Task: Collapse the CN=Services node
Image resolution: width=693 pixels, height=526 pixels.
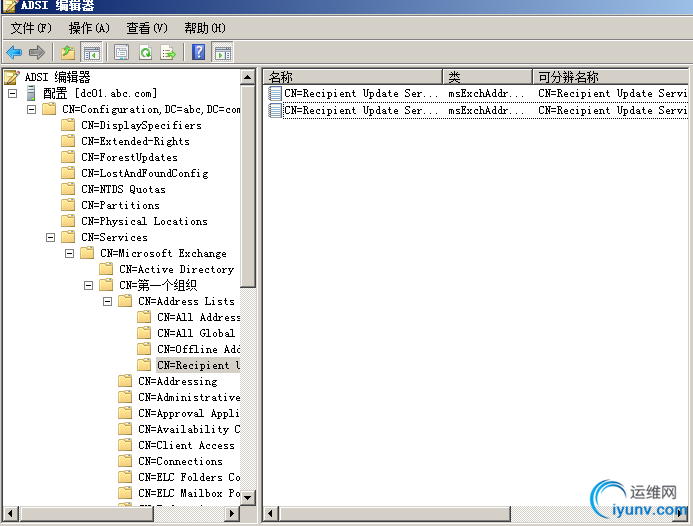Action: tap(50, 237)
